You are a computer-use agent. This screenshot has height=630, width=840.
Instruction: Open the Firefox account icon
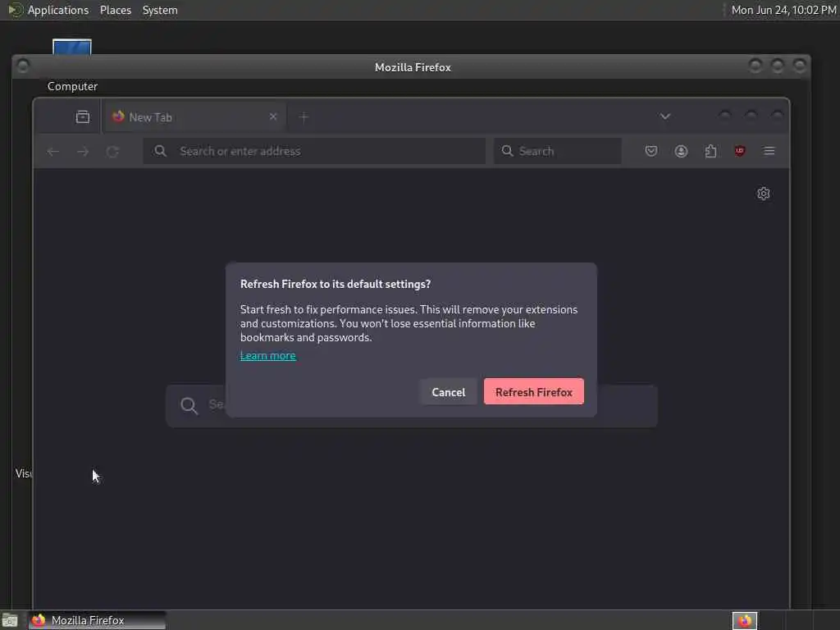click(x=681, y=151)
